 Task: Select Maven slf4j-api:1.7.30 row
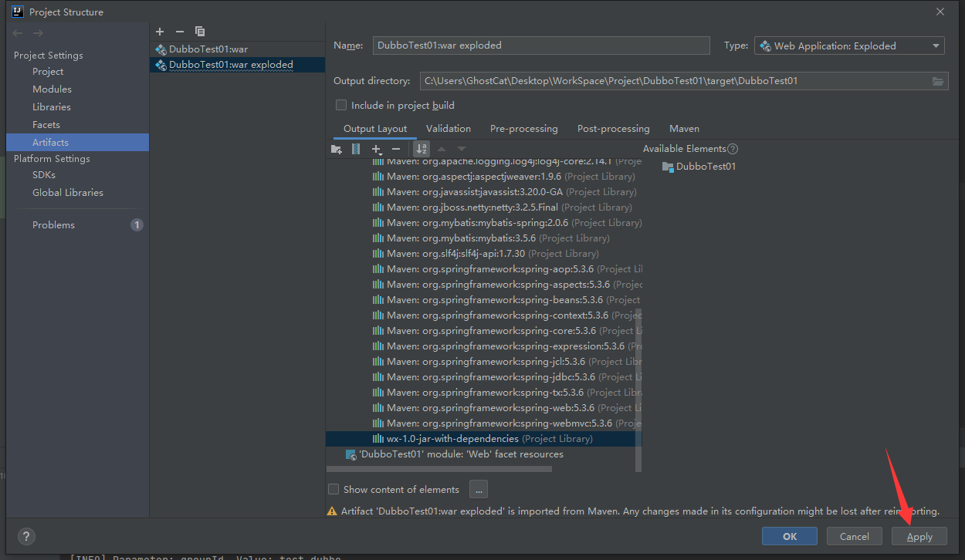click(x=483, y=254)
